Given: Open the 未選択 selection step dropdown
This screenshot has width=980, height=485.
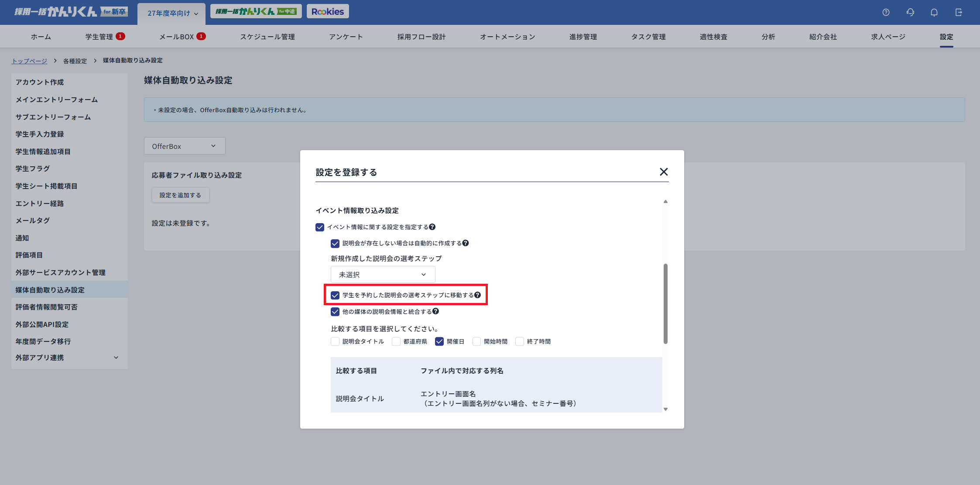Looking at the screenshot, I should click(383, 275).
